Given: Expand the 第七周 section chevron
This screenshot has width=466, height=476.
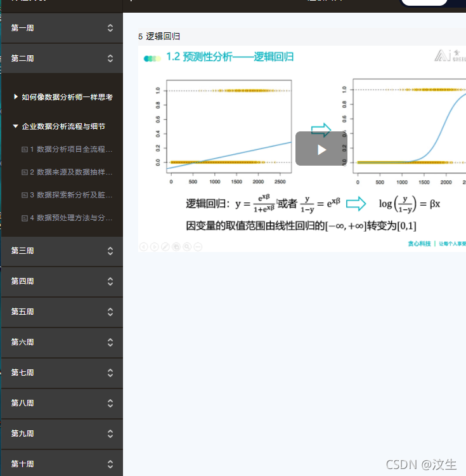Looking at the screenshot, I should pos(110,373).
